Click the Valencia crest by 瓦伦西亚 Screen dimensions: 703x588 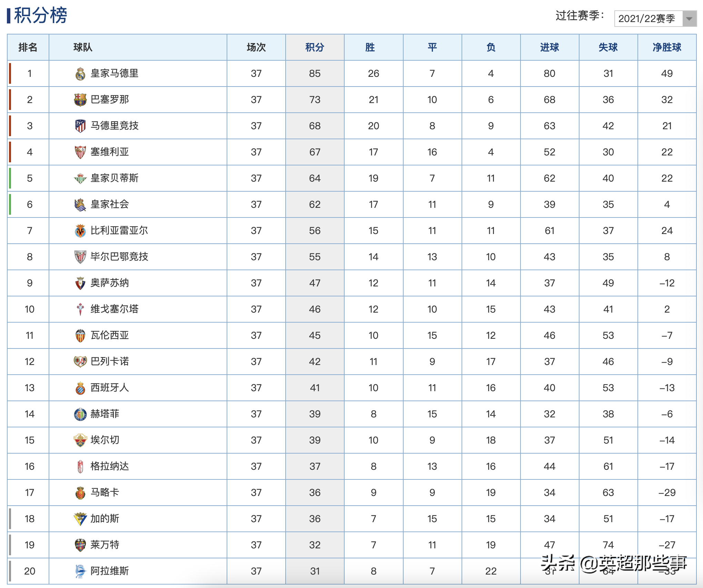tap(80, 336)
